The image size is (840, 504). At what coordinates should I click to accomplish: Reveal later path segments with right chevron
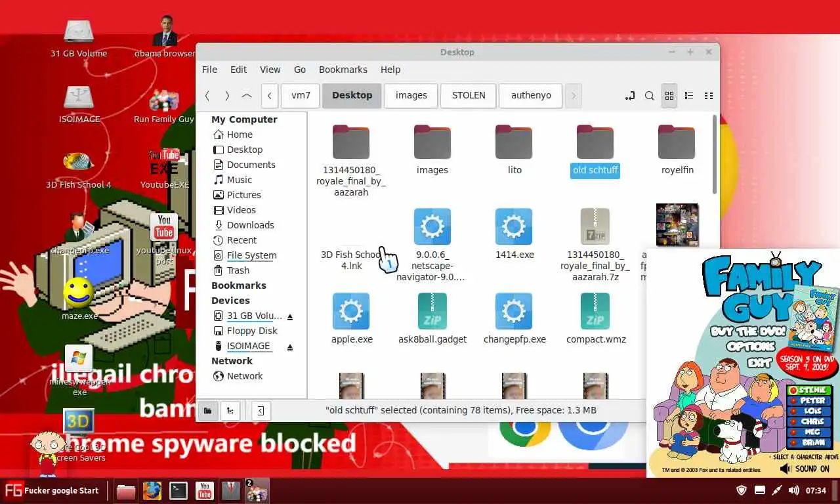[x=574, y=95]
